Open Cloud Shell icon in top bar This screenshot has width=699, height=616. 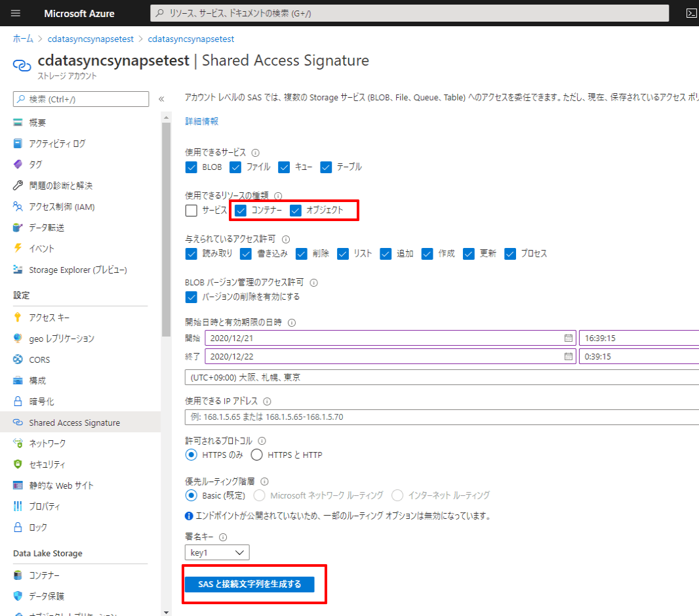[691, 13]
